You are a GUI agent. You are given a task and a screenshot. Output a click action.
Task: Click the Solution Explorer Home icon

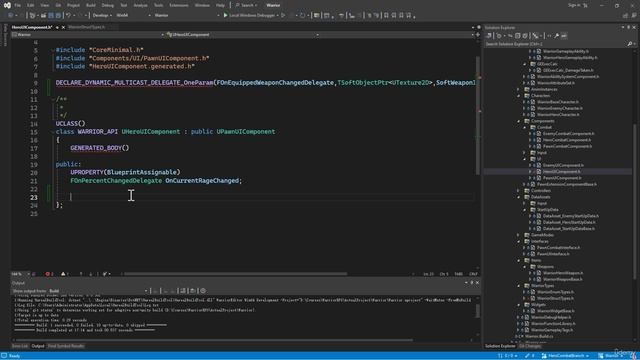click(489, 36)
